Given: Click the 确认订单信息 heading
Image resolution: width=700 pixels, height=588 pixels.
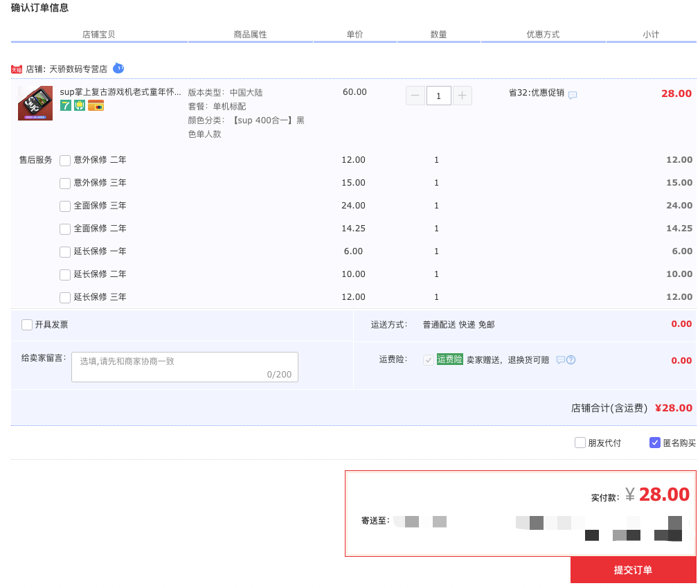Looking at the screenshot, I should (x=39, y=8).
